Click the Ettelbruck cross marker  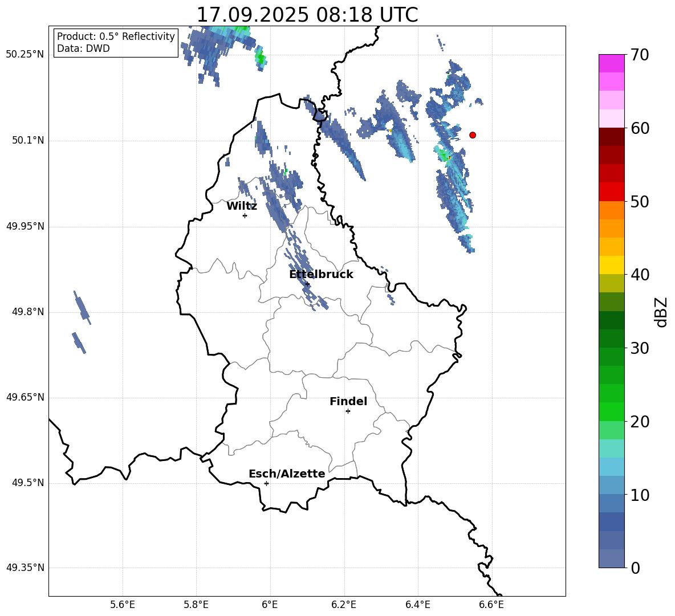[x=307, y=284]
